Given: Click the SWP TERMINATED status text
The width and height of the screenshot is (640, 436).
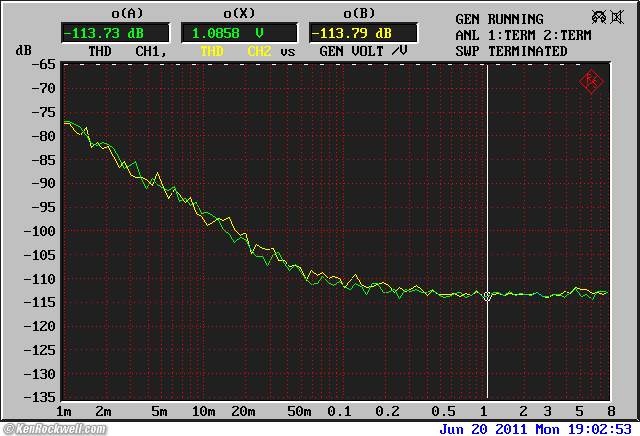Looking at the screenshot, I should coord(511,51).
